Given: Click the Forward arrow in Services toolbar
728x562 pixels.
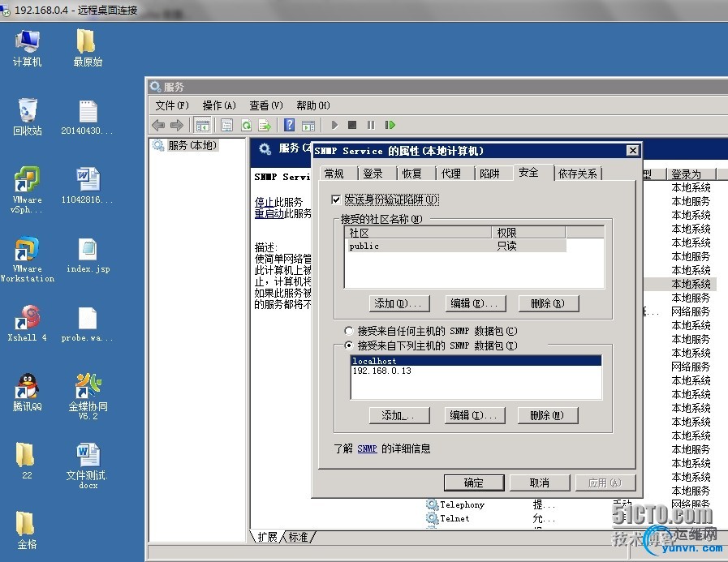Looking at the screenshot, I should 177,125.
